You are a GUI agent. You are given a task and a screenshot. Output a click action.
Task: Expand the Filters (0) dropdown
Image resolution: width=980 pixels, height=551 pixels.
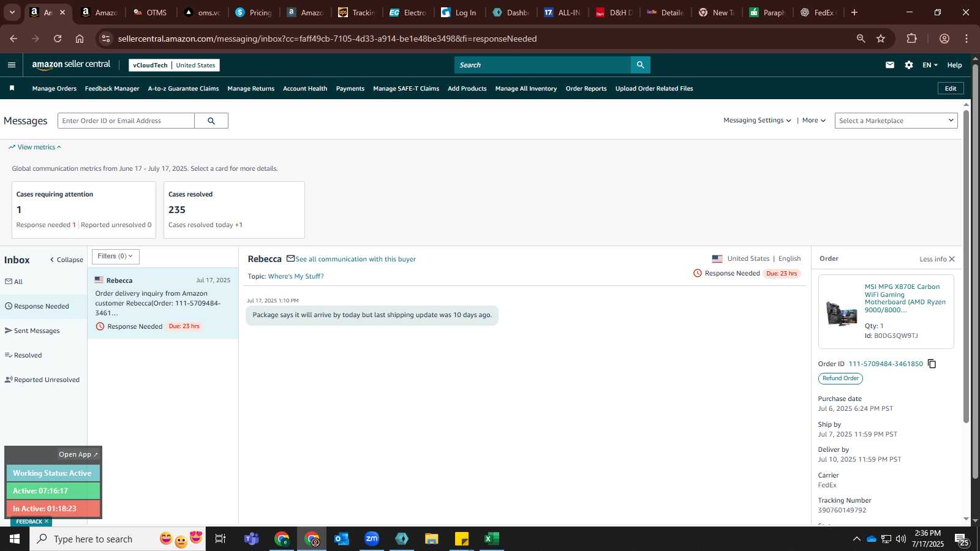[x=116, y=257]
